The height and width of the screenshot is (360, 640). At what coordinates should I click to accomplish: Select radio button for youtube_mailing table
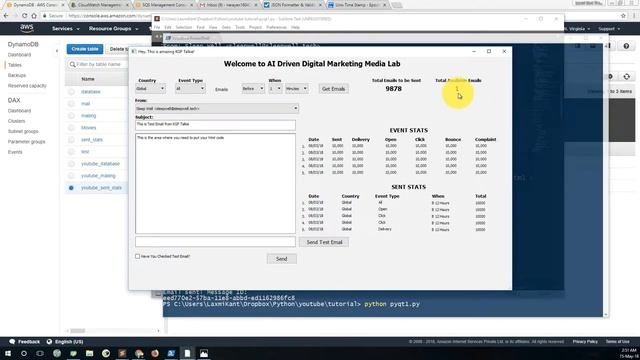click(71, 176)
